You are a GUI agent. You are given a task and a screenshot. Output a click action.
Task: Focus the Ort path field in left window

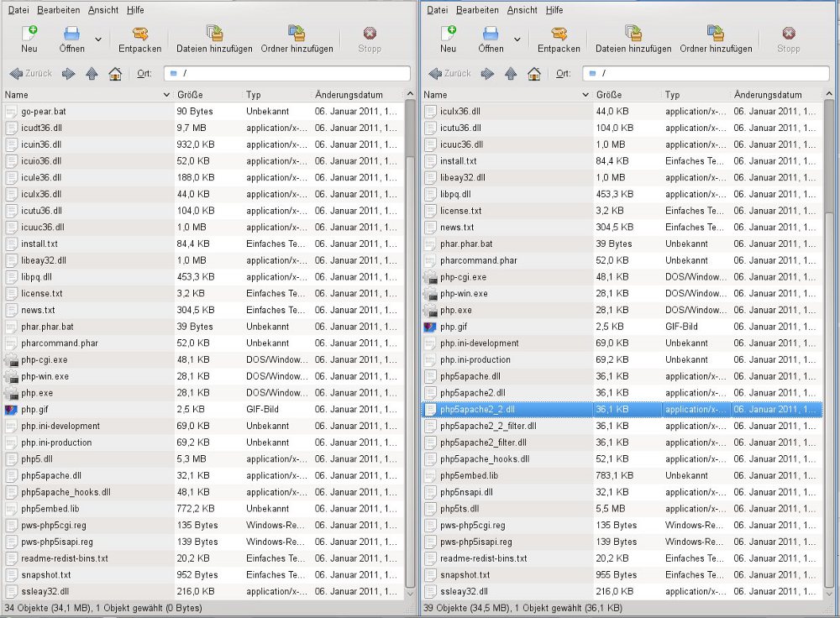(x=287, y=73)
